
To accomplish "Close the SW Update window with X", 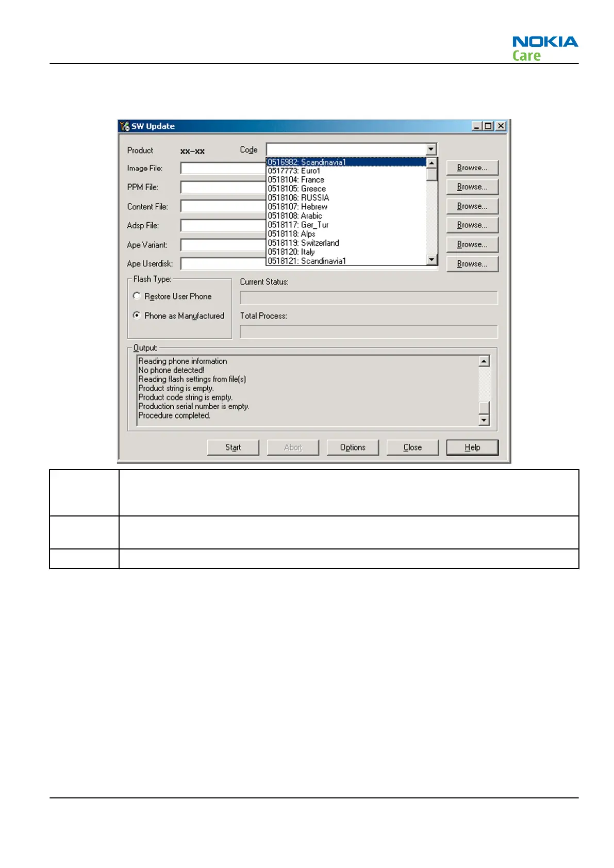I will pyautogui.click(x=501, y=126).
